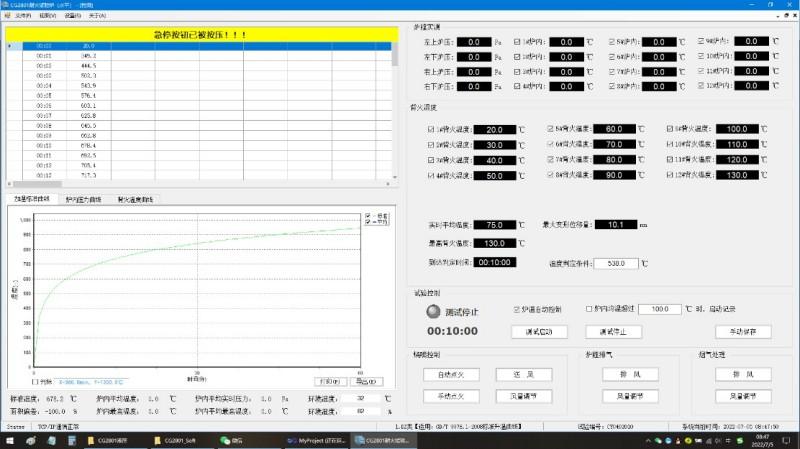
Task: Click the export button below the chart
Action: (366, 382)
